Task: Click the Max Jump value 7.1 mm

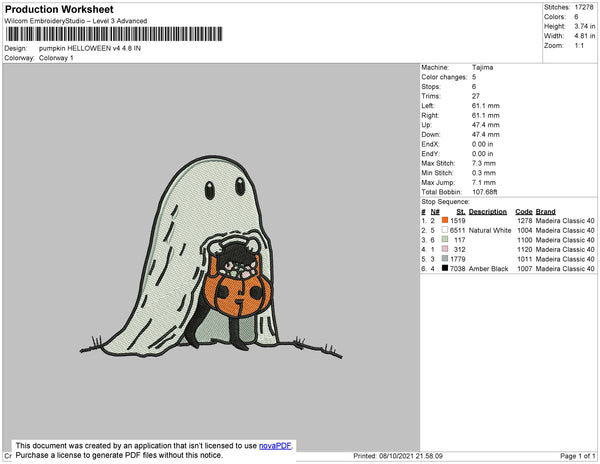Action: 484,182
